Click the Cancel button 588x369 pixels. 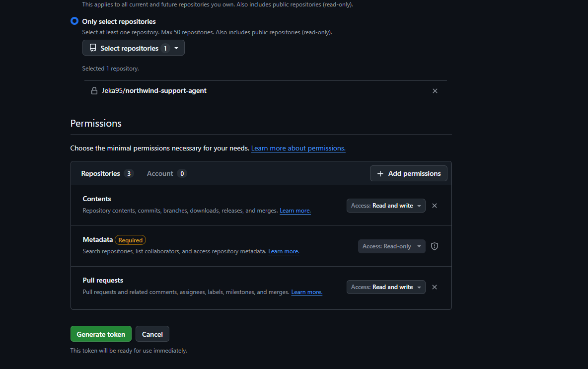[152, 334]
